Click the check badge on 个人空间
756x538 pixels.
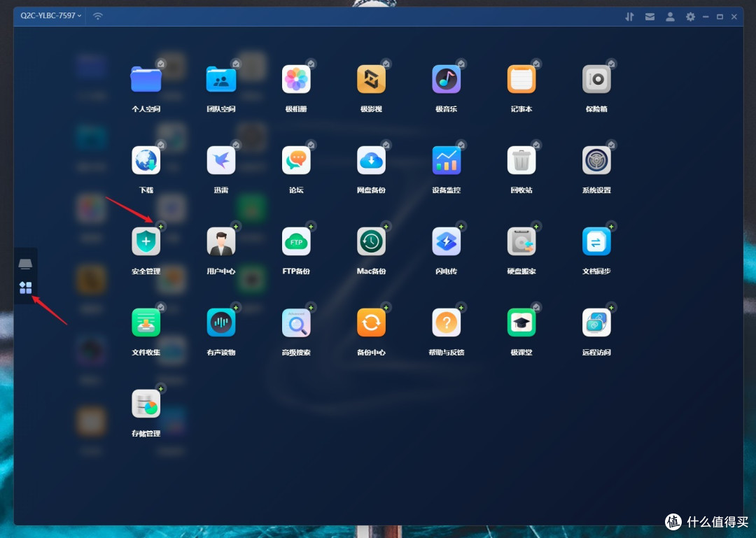point(160,64)
